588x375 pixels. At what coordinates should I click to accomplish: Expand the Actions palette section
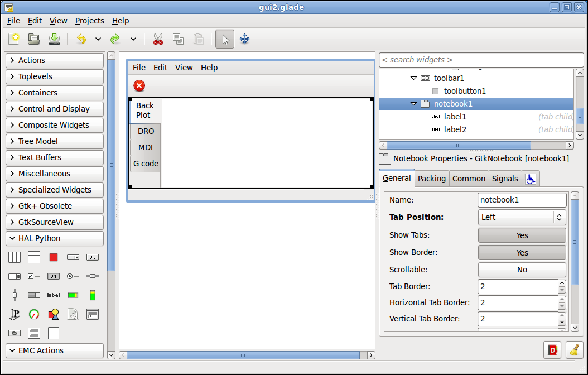click(55, 60)
